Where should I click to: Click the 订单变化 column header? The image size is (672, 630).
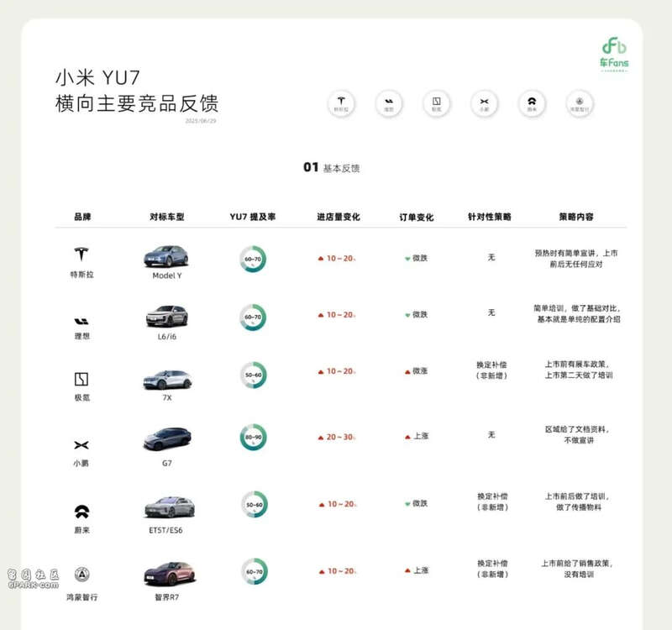click(417, 218)
